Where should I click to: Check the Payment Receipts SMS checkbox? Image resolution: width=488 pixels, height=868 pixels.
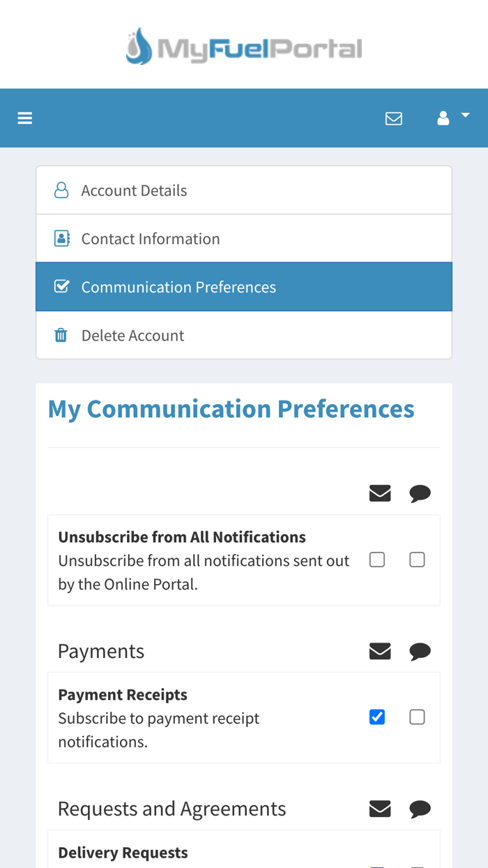coord(418,716)
